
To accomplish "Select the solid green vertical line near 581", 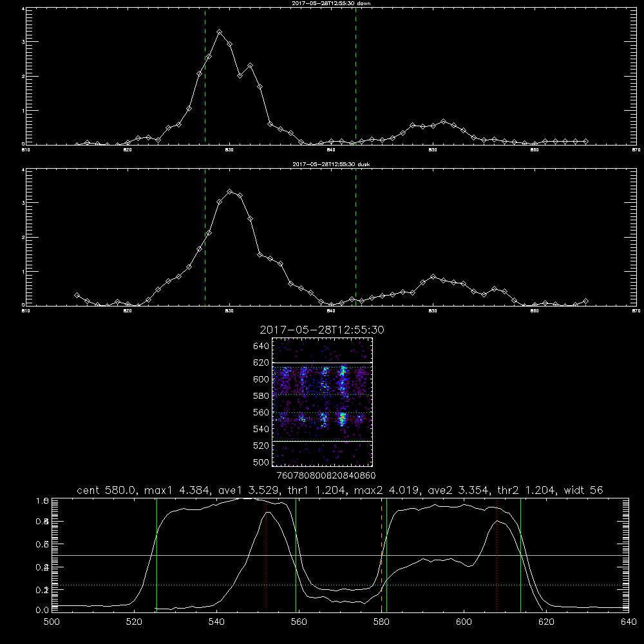I will 386,555.
